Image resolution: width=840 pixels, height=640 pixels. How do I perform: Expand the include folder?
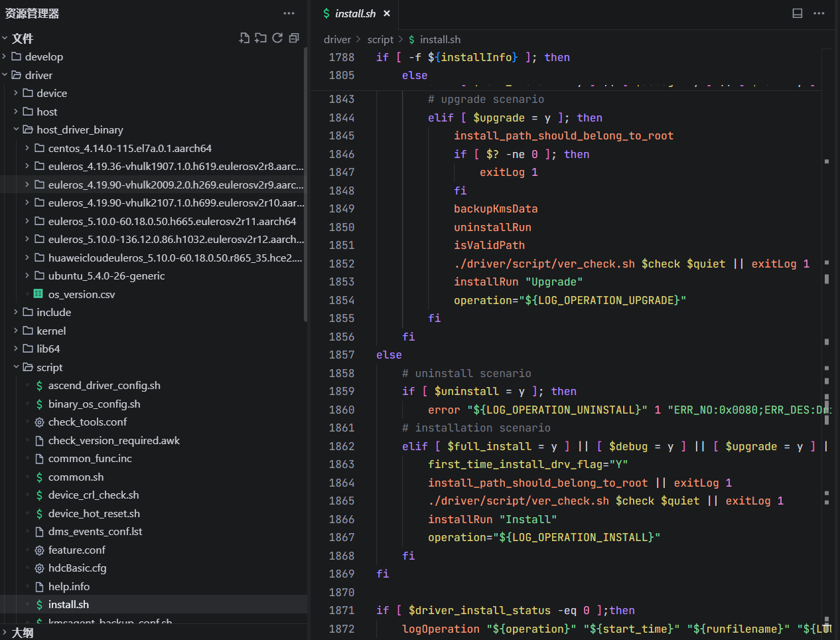click(x=16, y=313)
